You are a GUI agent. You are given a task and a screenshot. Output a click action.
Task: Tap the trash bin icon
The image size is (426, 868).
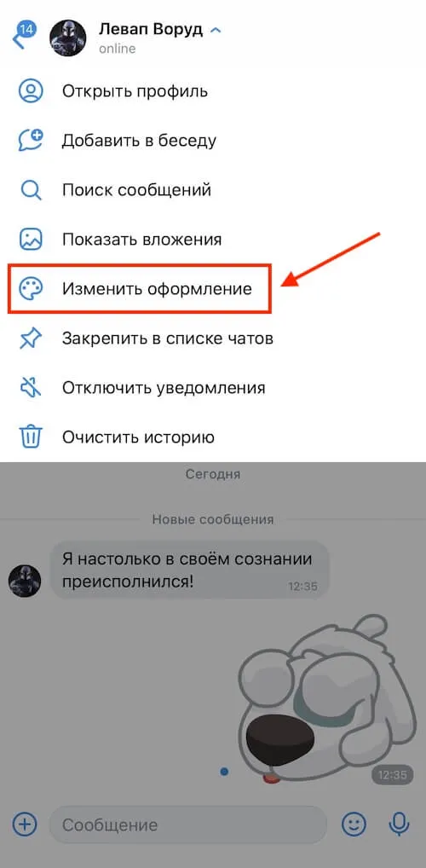(31, 437)
